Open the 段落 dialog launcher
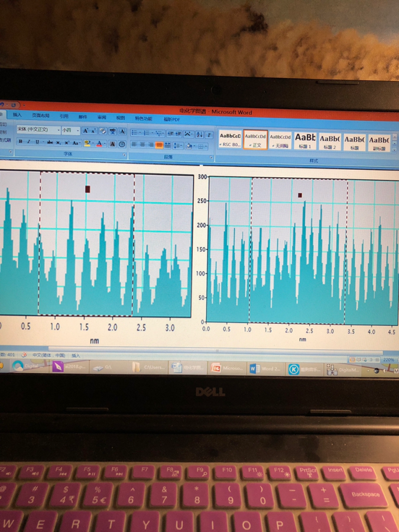Image resolution: width=399 pixels, height=532 pixels. pyautogui.click(x=212, y=158)
